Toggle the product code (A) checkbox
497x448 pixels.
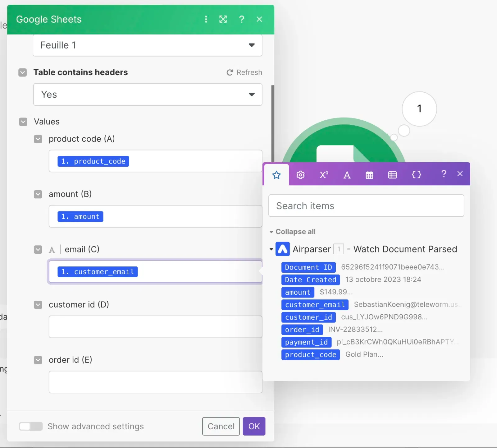[38, 139]
